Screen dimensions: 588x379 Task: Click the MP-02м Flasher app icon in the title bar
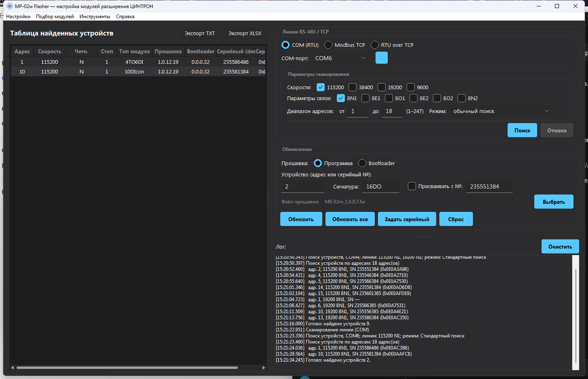tap(10, 6)
